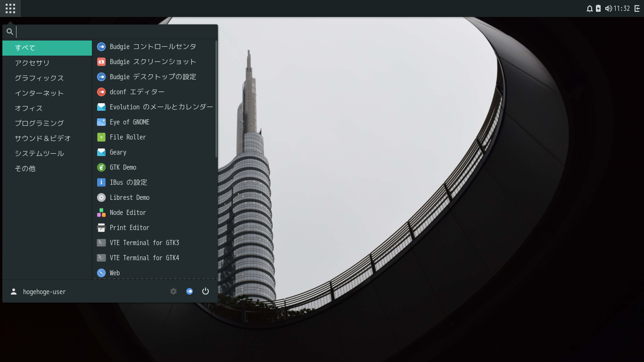Image resolution: width=644 pixels, height=362 pixels.
Task: Open the GTK Demo app
Action: [155, 167]
